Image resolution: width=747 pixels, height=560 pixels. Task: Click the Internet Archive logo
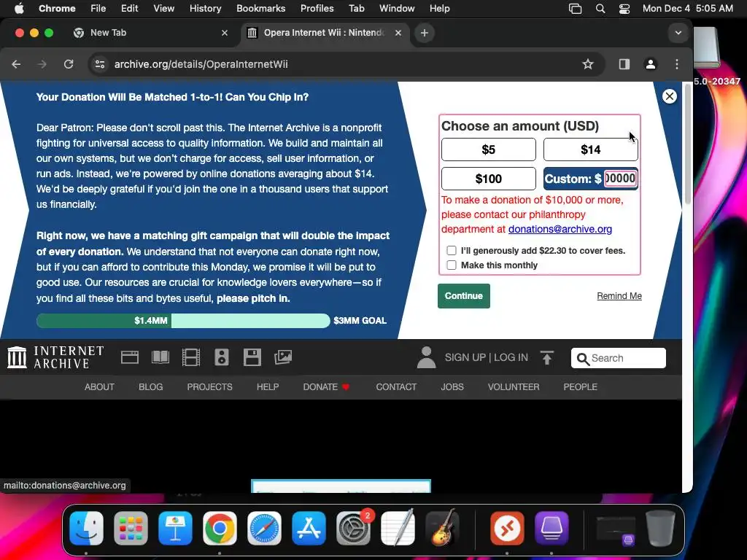click(x=55, y=357)
